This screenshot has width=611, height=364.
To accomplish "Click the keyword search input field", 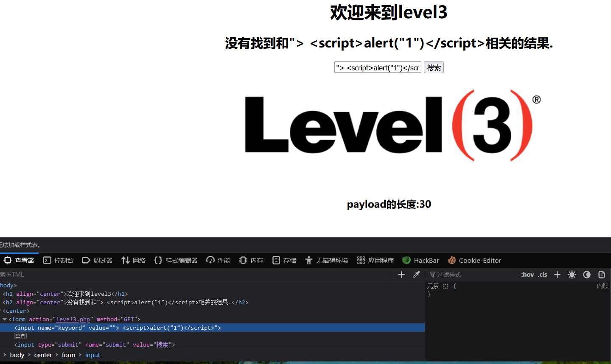I will click(378, 68).
